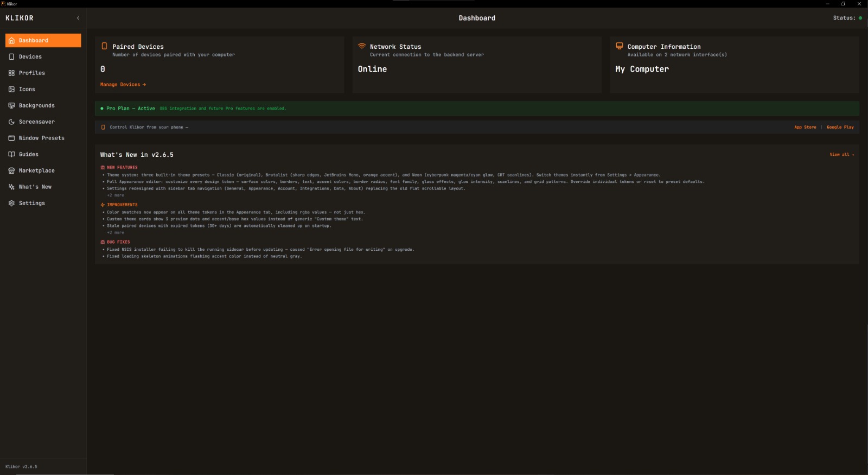Click the KLIKOR logo text

coord(20,18)
